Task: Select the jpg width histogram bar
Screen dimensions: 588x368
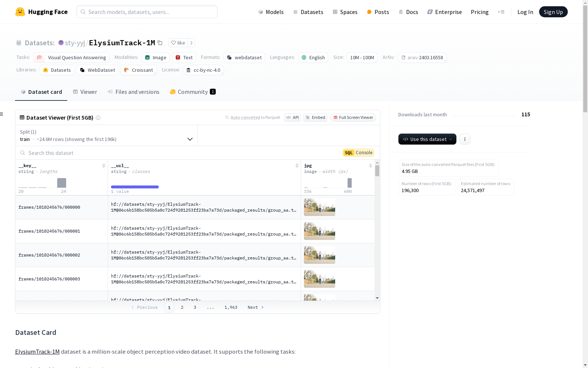Action: 349,183
